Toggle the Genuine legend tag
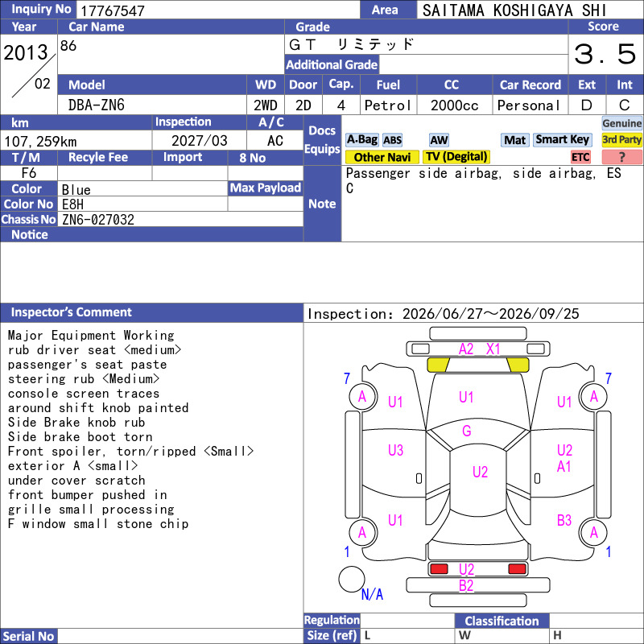Screen dimensions: 644x644 [x=621, y=123]
